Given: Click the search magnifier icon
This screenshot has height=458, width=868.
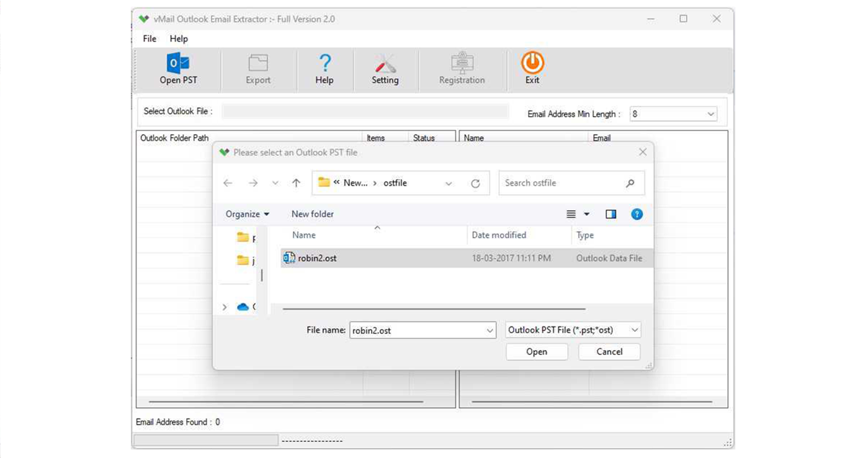Looking at the screenshot, I should (x=630, y=183).
